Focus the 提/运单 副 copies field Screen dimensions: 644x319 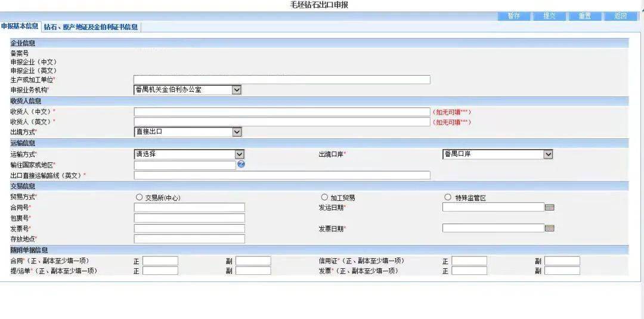pyautogui.click(x=253, y=271)
